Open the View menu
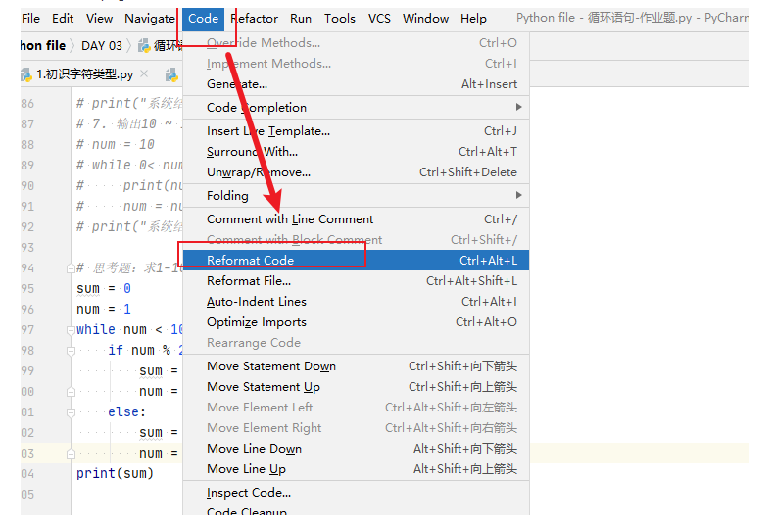Image resolution: width=773 pixels, height=532 pixels. pyautogui.click(x=99, y=19)
